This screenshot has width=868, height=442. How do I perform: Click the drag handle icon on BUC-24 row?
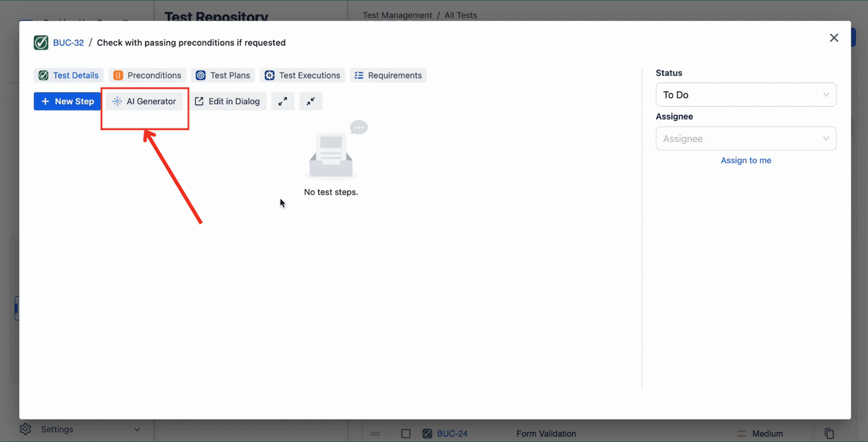(375, 434)
